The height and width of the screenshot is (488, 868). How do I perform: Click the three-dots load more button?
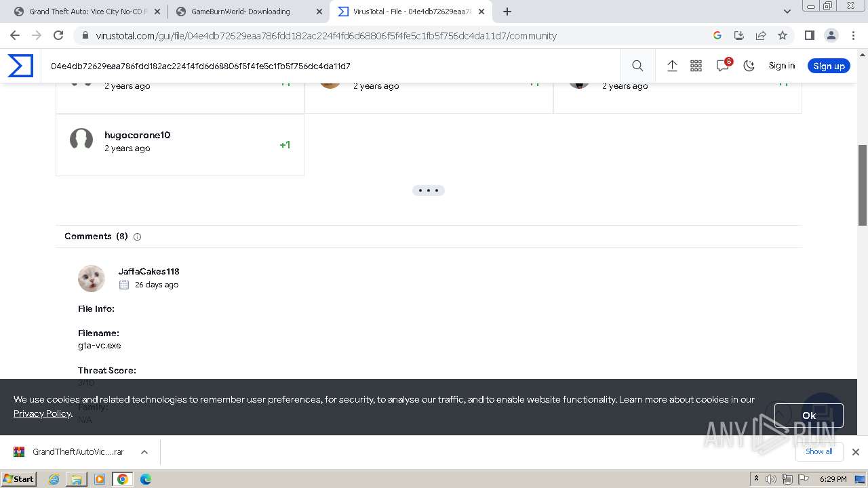(429, 190)
